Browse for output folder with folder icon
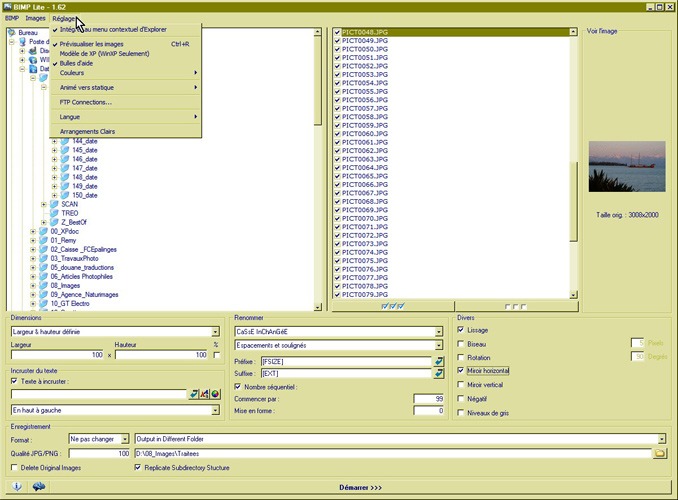The width and height of the screenshot is (678, 500). (x=659, y=453)
